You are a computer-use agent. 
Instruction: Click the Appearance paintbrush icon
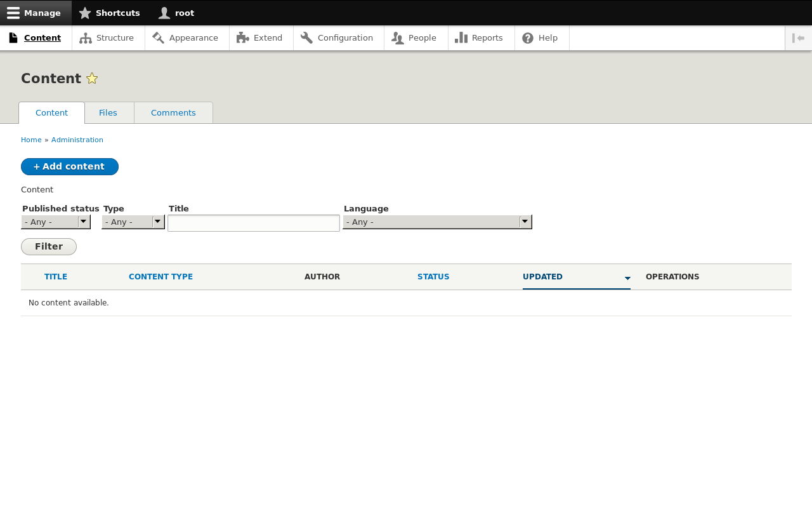(157, 38)
